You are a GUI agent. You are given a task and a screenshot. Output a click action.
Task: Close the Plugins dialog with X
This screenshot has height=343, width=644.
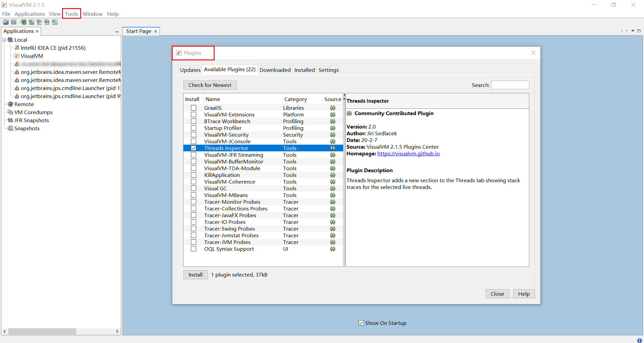pos(533,53)
